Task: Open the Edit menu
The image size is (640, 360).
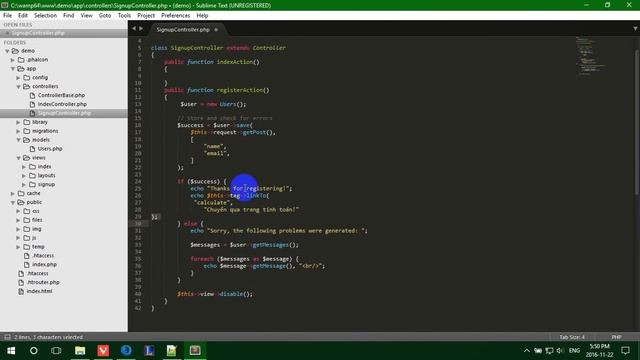Action: pos(23,16)
